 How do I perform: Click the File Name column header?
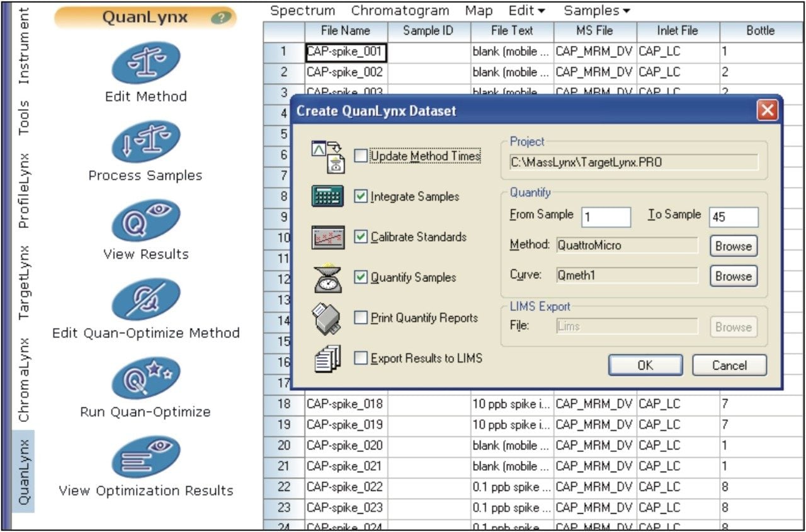(x=346, y=31)
